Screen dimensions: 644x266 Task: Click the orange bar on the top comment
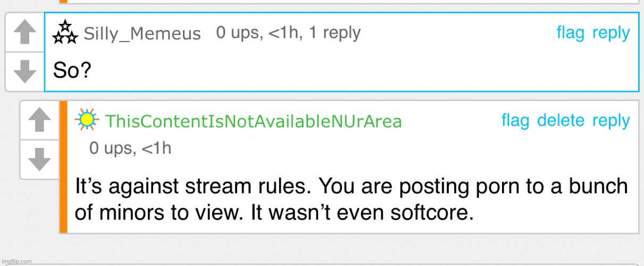click(x=63, y=2)
